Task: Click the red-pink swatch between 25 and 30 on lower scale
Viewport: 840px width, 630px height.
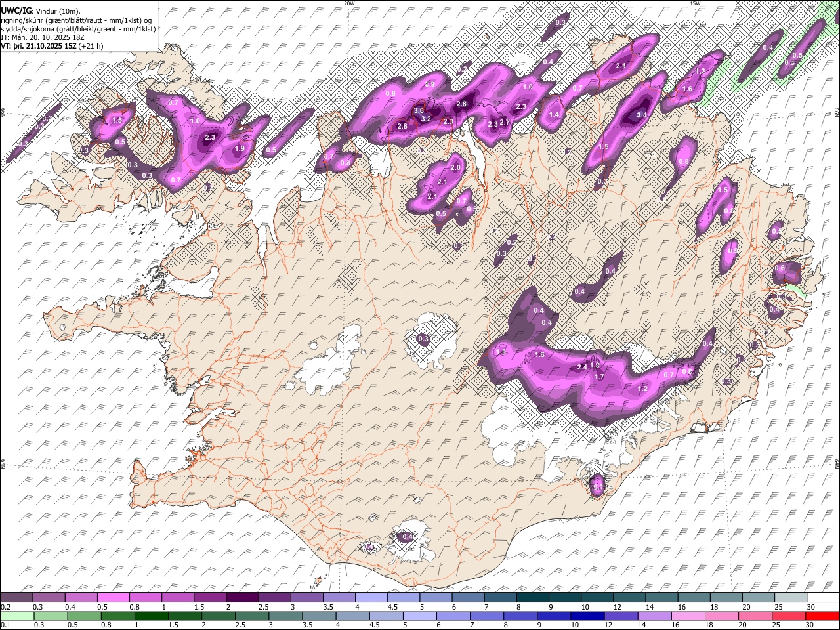Action: pos(790,616)
